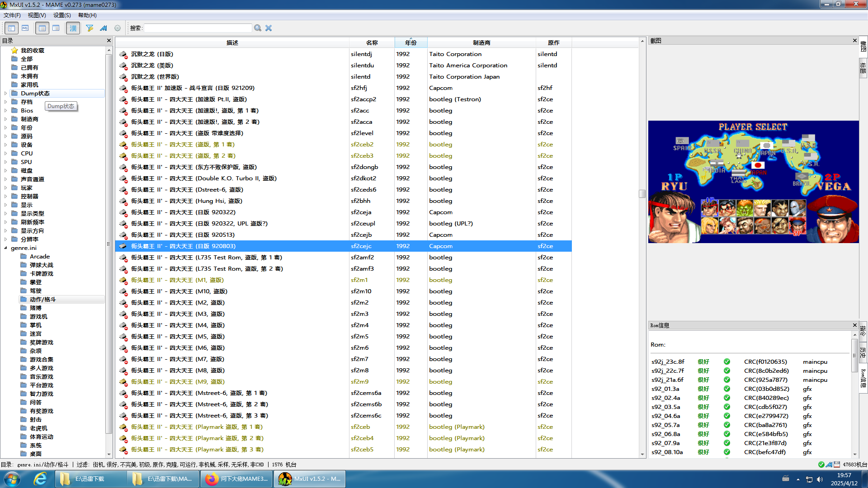Expand the 存档 tree node

(5, 102)
